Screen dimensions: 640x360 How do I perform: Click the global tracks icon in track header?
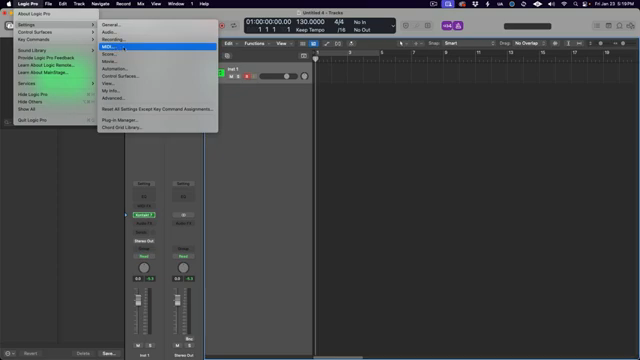point(304,56)
